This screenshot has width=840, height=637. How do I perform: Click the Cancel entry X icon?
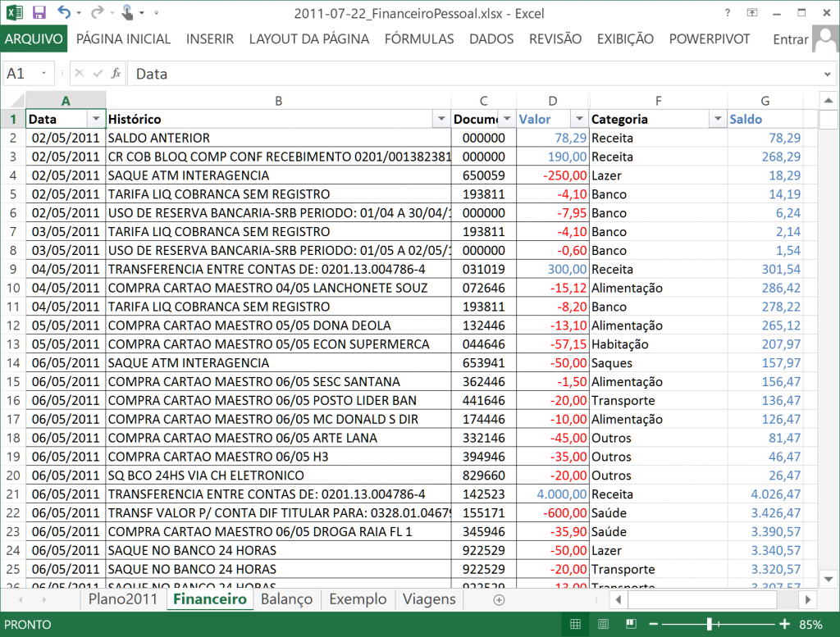coord(80,73)
